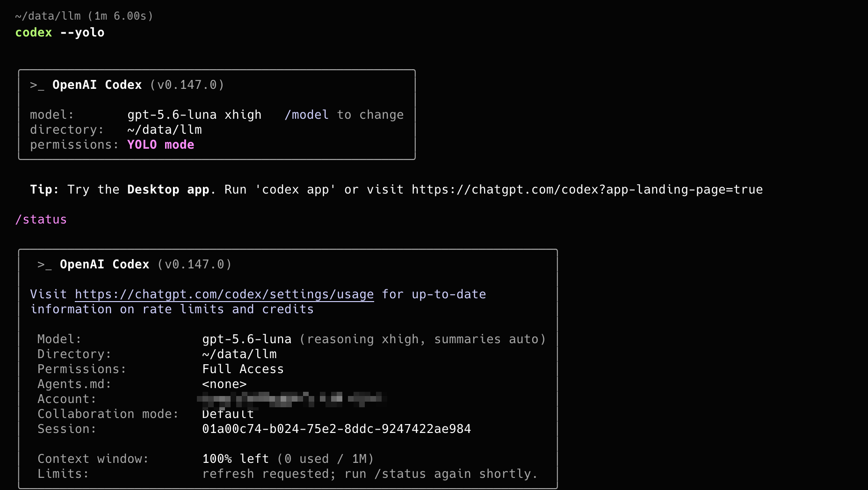
Task: Click the /status command line
Action: [x=41, y=219]
